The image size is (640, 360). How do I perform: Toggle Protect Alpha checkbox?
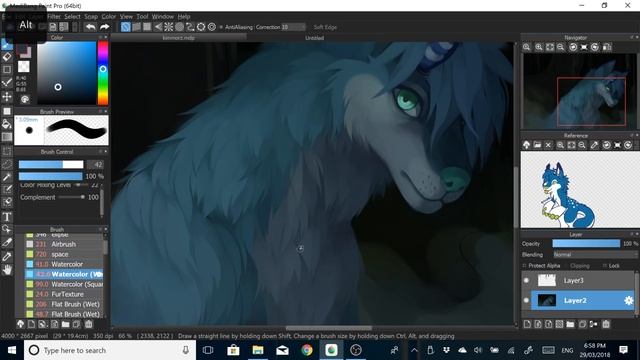pyautogui.click(x=524, y=266)
